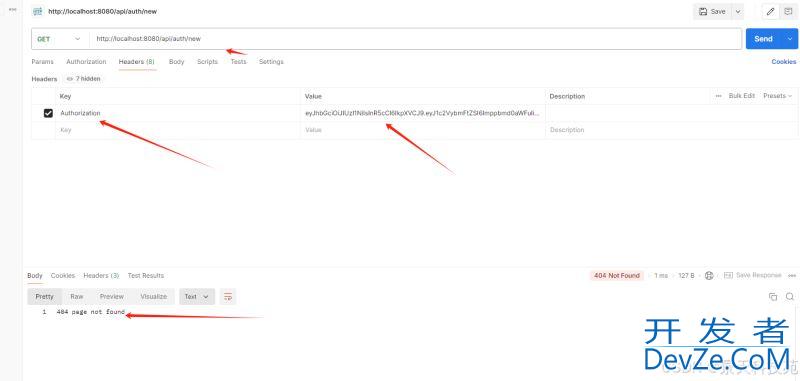Toggle the wrap lines icon
Image resolution: width=800 pixels, height=381 pixels.
228,296
